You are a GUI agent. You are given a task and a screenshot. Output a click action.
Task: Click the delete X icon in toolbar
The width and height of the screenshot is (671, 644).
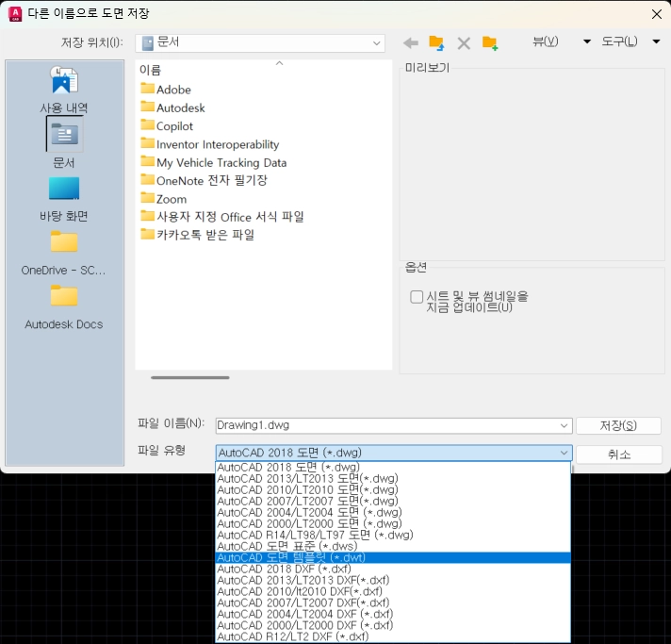point(464,43)
